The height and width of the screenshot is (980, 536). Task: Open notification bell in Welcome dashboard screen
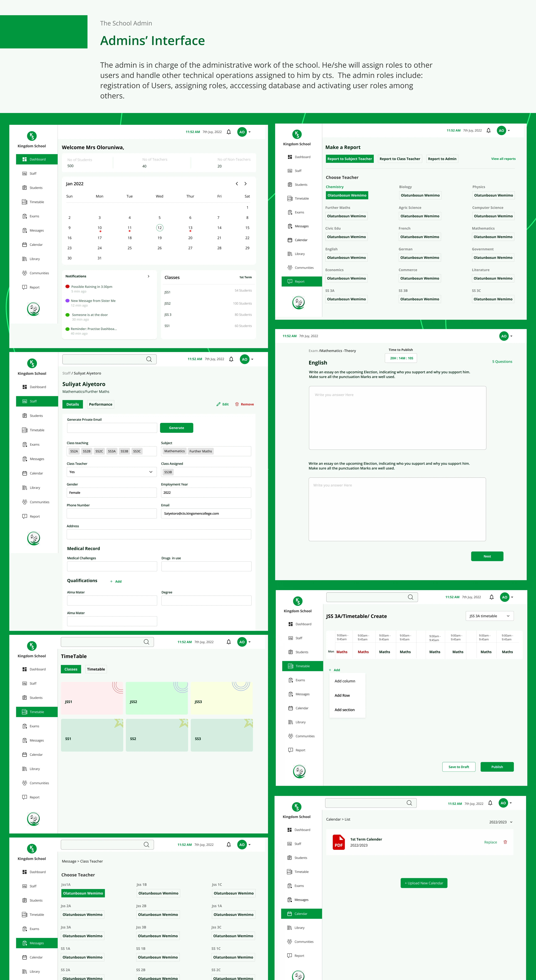coord(229,132)
